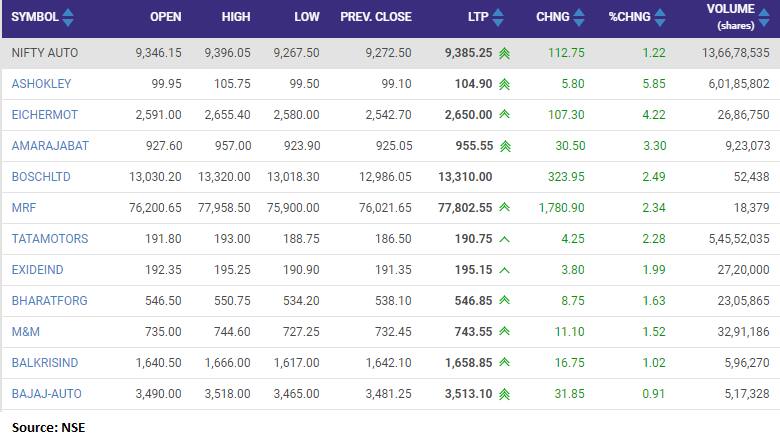Image resolution: width=780 pixels, height=438 pixels.
Task: Open the ASHOKLEY stock link
Action: (41, 84)
